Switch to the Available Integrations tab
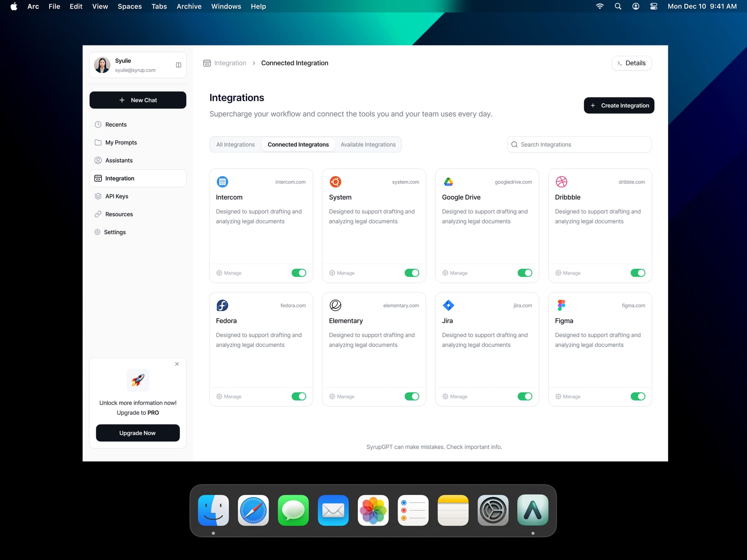 pos(368,144)
